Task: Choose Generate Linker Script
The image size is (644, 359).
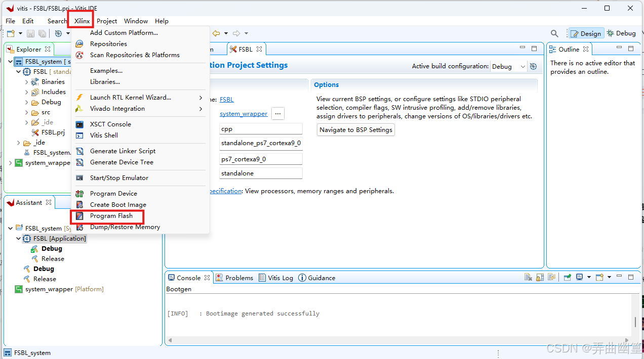Action: [140, 151]
